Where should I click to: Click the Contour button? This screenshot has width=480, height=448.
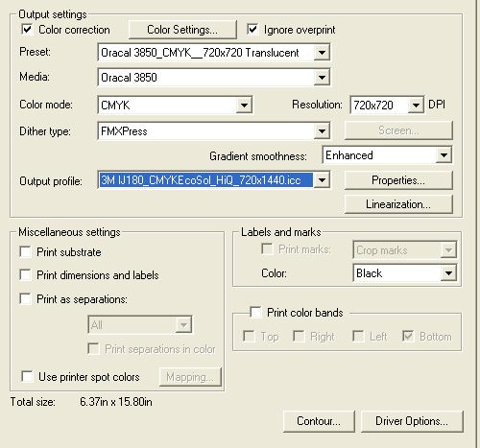[x=319, y=421]
